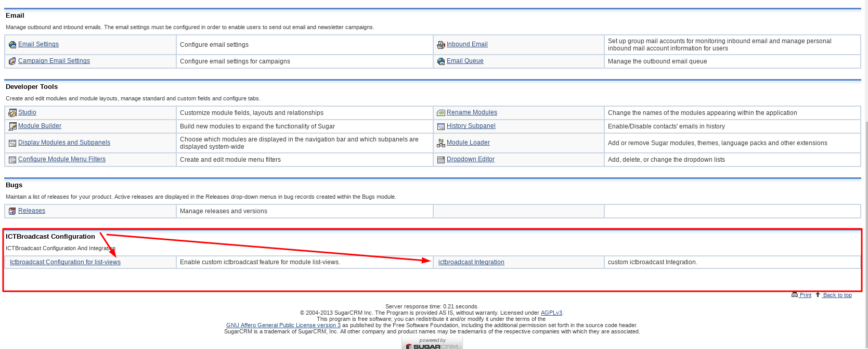The image size is (868, 349).
Task: Click the Releases icon
Action: (12, 211)
